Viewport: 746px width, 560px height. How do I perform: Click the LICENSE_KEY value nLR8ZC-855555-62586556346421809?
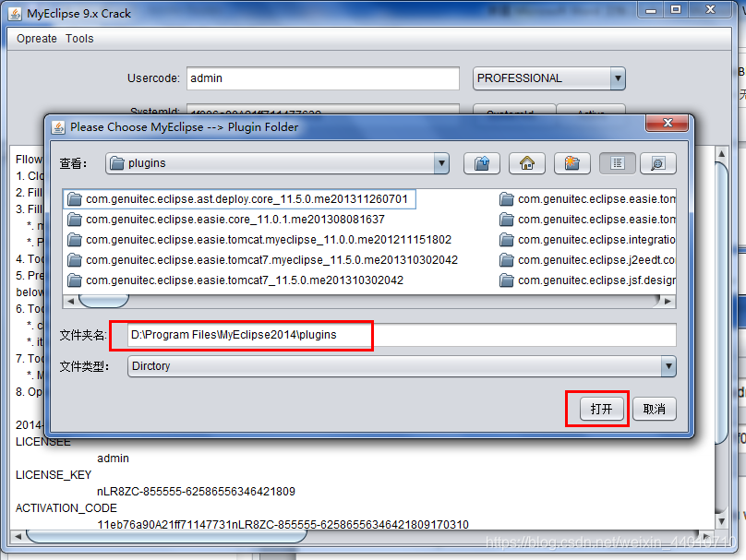point(196,492)
